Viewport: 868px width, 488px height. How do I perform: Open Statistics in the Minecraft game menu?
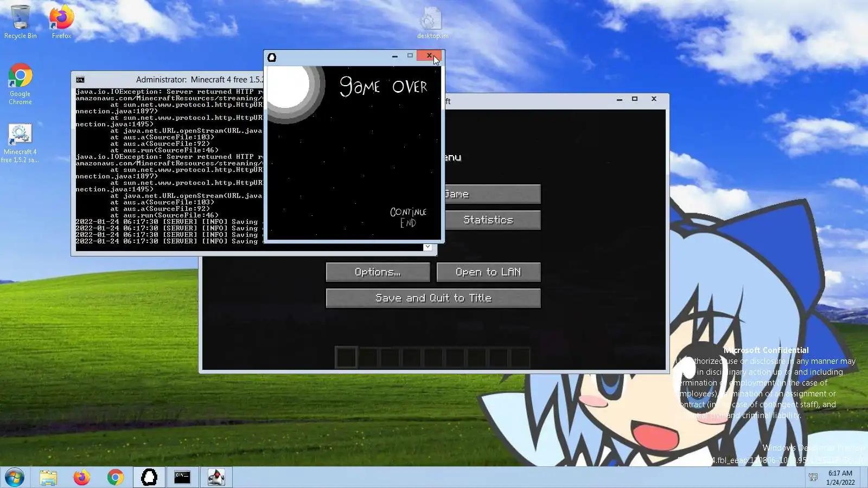point(493,220)
